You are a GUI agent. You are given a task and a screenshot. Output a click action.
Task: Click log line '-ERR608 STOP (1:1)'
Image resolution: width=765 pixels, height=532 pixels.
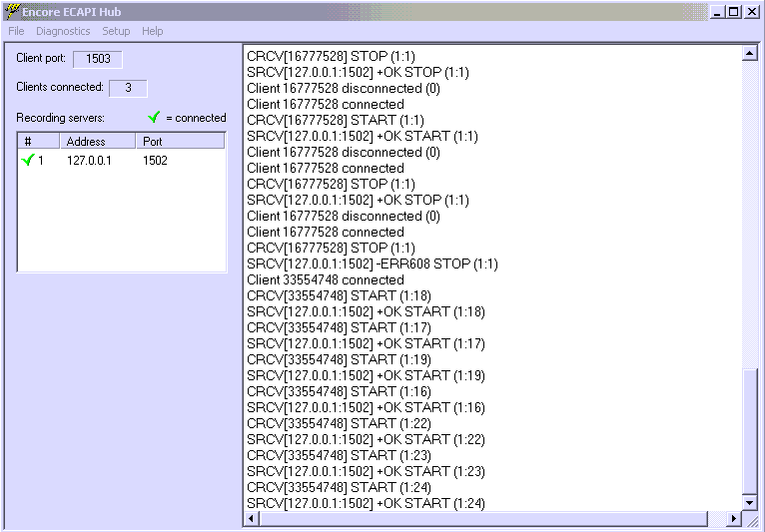point(373,264)
